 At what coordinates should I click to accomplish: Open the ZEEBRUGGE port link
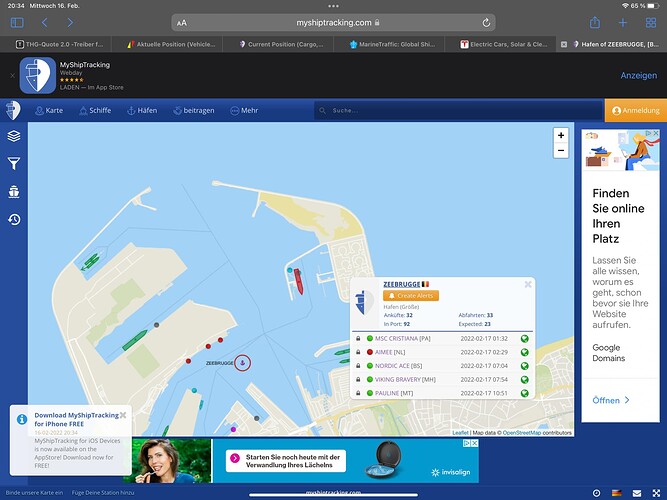pos(402,284)
